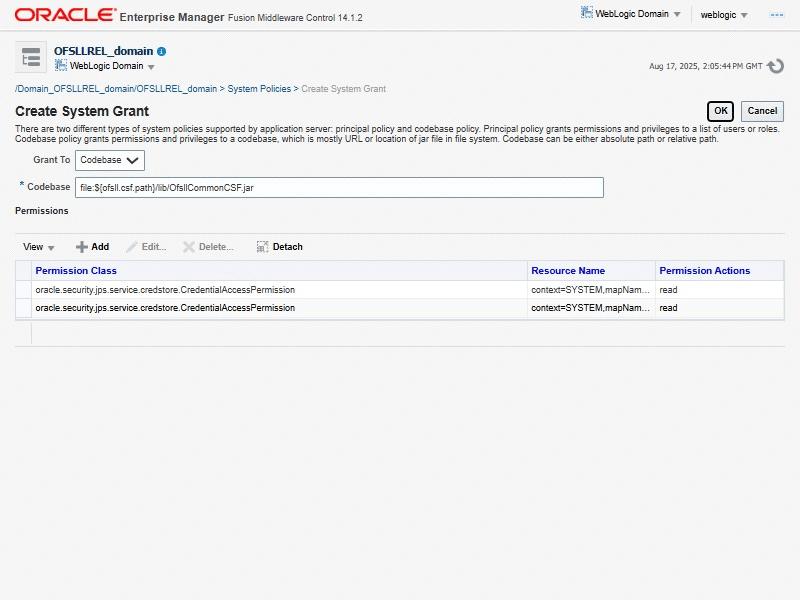Open the weblogic user menu
Image resolution: width=800 pixels, height=600 pixels.
pyautogui.click(x=724, y=15)
